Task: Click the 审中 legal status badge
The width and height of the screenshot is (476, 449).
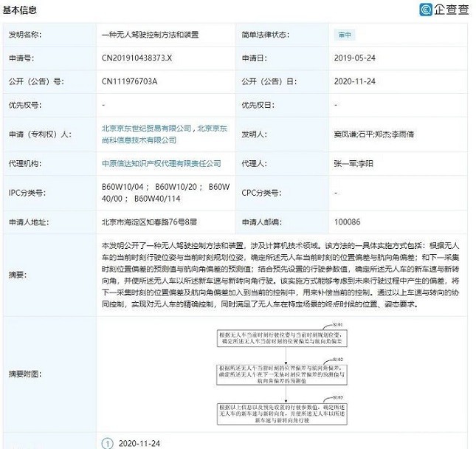Action: coord(345,35)
